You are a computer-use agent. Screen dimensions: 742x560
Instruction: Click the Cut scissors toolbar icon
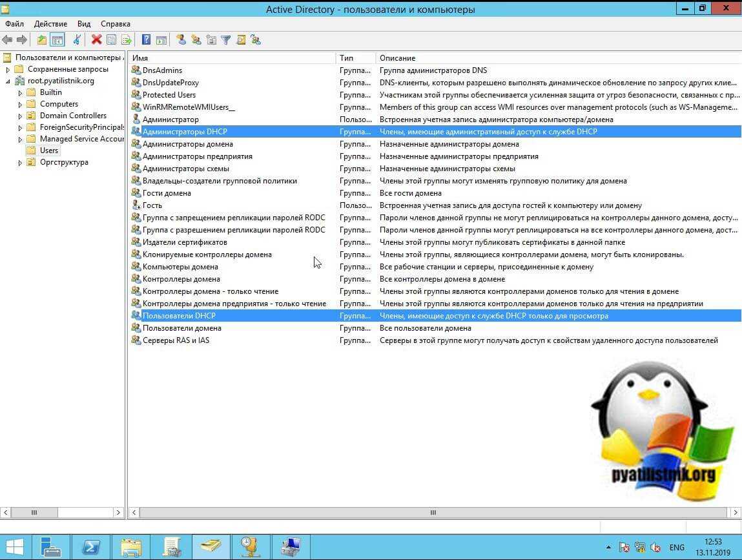click(x=77, y=40)
